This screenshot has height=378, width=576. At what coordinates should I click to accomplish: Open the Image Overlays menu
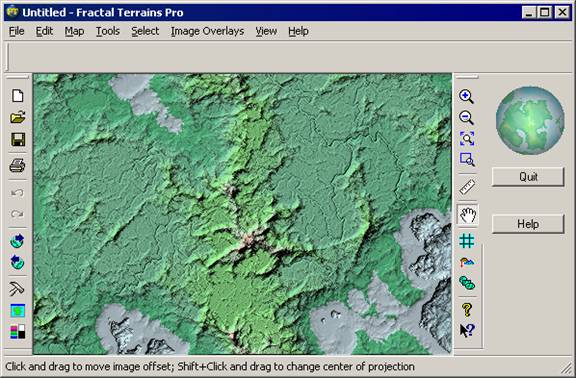click(207, 31)
